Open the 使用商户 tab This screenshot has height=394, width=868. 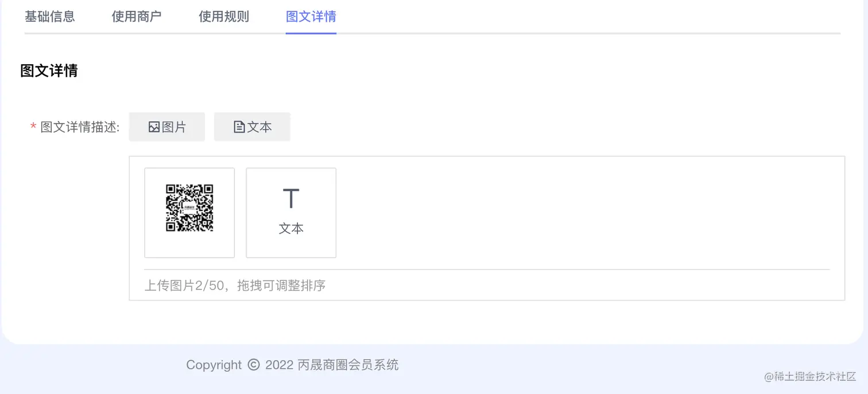pyautogui.click(x=136, y=17)
